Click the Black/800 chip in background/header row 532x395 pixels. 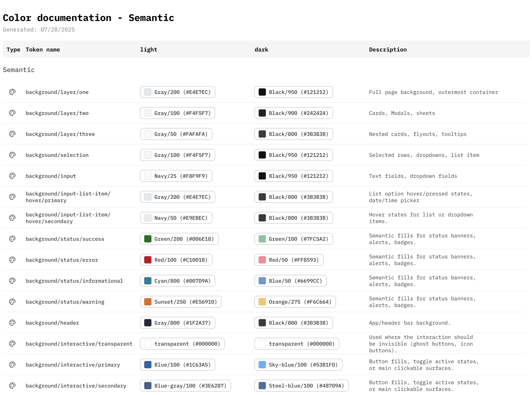pyautogui.click(x=293, y=323)
